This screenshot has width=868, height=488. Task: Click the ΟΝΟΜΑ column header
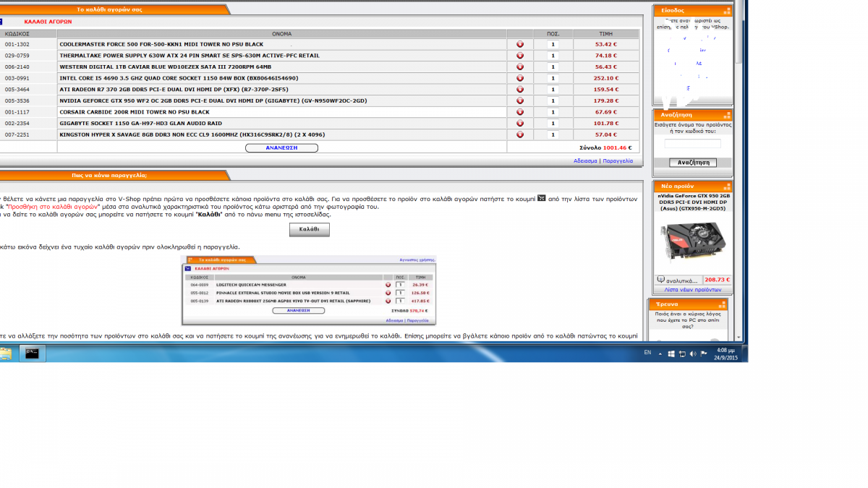pyautogui.click(x=282, y=33)
